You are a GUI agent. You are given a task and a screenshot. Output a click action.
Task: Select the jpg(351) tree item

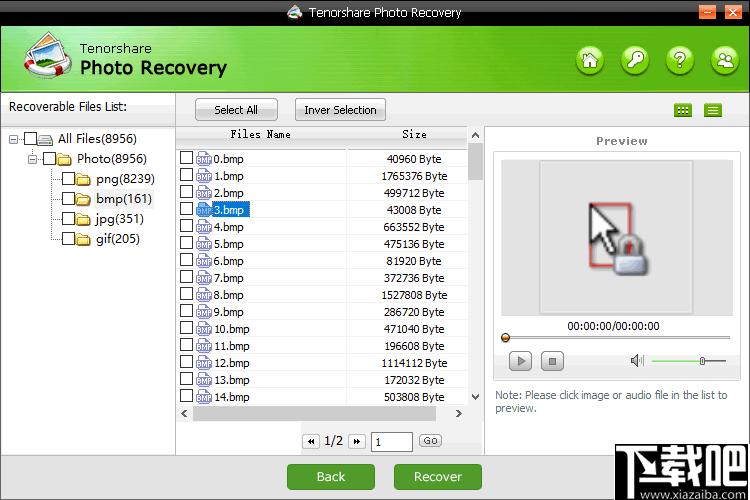120,219
